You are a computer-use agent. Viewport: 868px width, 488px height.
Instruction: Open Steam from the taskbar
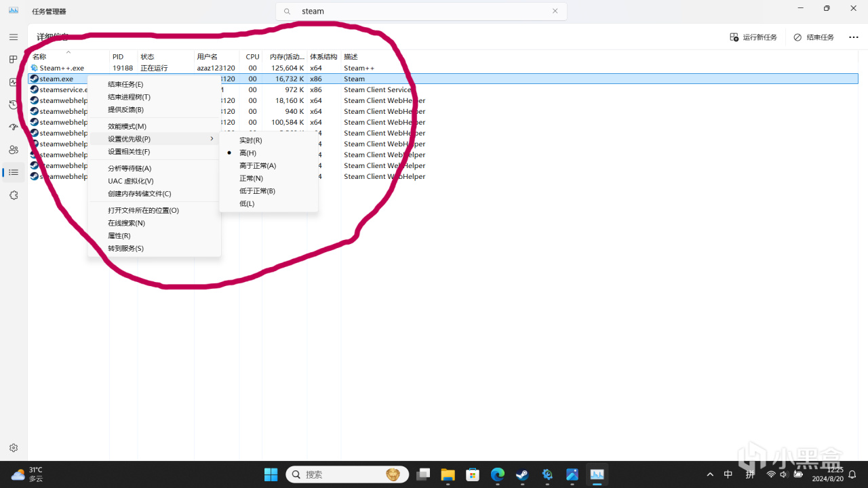pyautogui.click(x=522, y=474)
